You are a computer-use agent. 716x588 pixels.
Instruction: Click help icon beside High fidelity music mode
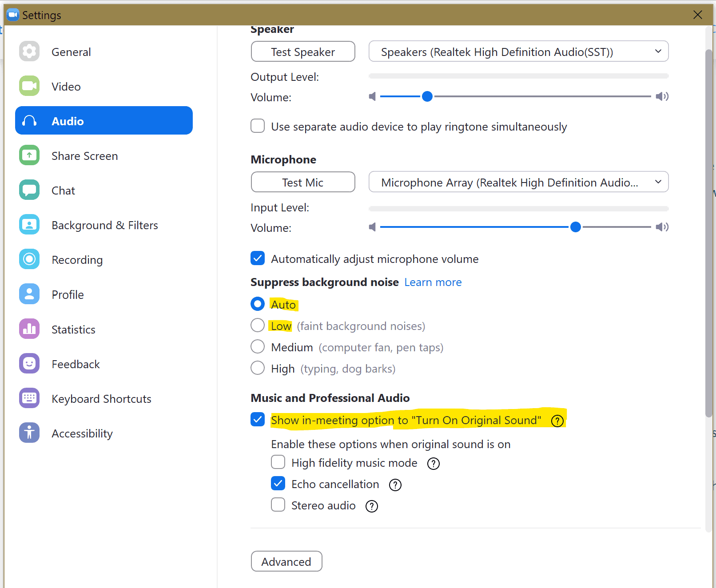(x=433, y=464)
